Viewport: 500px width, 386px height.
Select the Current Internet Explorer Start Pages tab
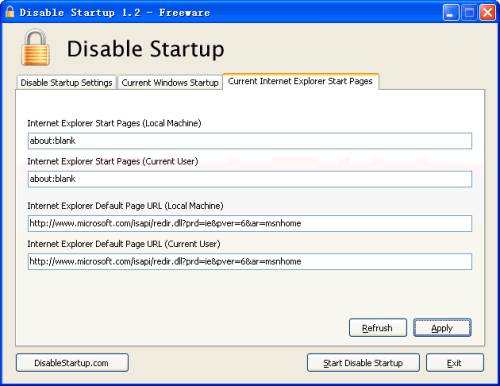(x=300, y=81)
